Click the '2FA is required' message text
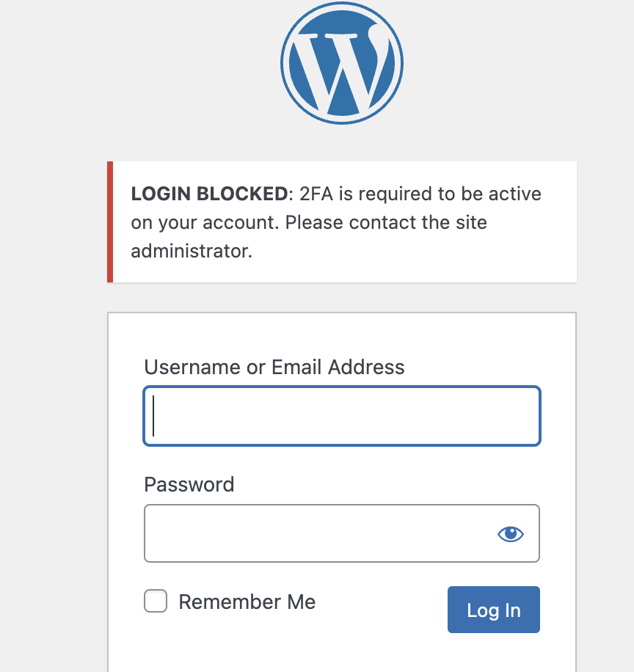 coord(373,194)
